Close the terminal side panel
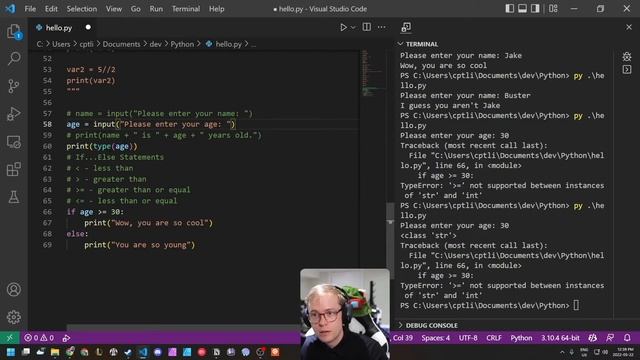Screen dimensions: 640x360 click(x=629, y=27)
